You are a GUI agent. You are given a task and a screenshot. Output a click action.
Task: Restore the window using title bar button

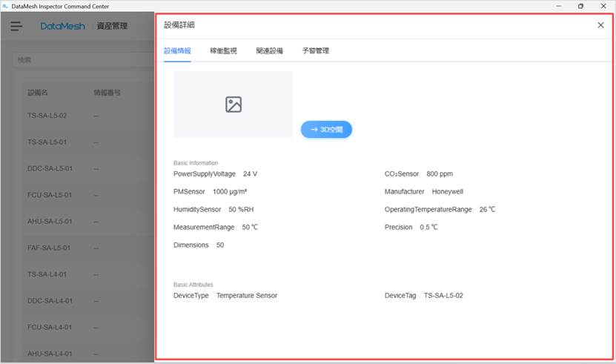click(x=580, y=6)
